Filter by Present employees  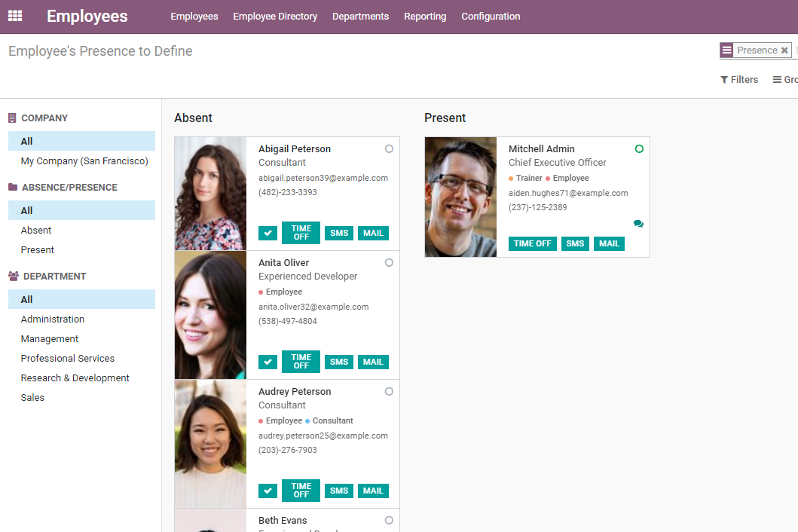pos(81,250)
